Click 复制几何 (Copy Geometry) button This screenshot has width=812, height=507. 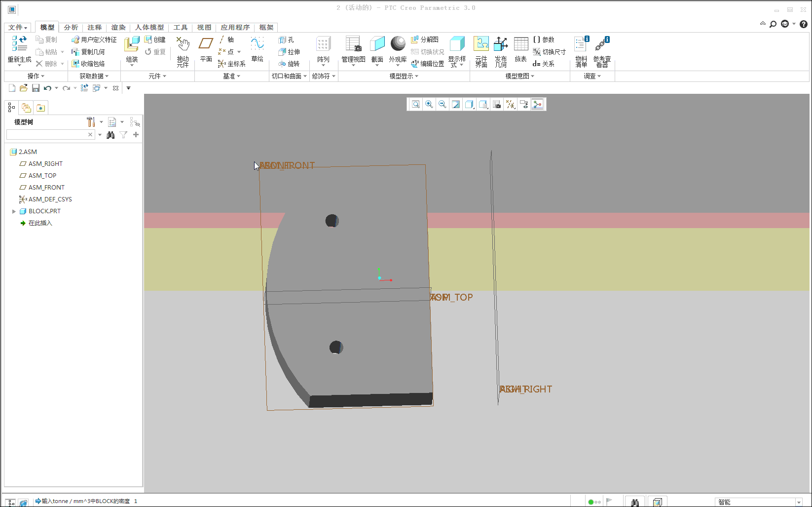pyautogui.click(x=88, y=51)
